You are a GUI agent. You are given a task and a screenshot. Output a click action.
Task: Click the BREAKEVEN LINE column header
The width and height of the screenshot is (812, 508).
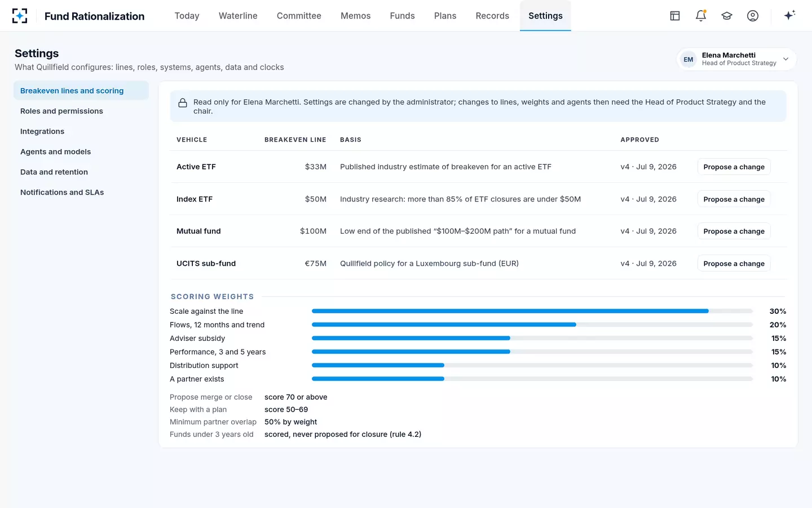click(295, 139)
